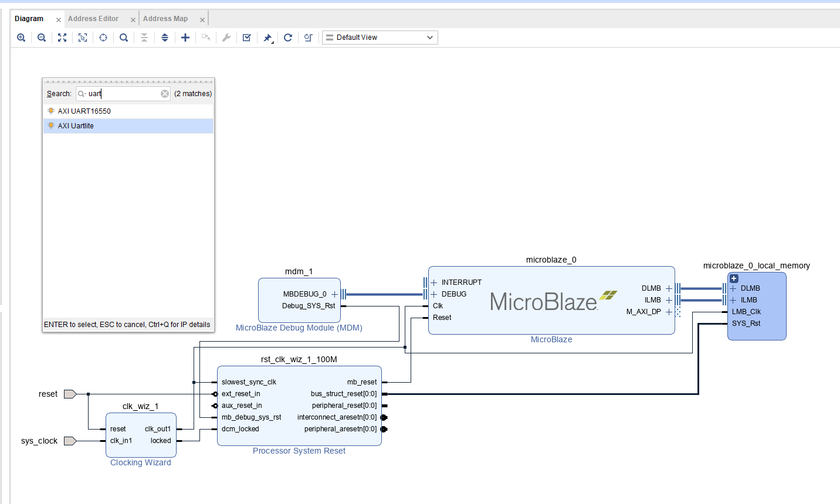Select AXI UART16550 from IP list
The width and height of the screenshot is (840, 504).
(84, 111)
